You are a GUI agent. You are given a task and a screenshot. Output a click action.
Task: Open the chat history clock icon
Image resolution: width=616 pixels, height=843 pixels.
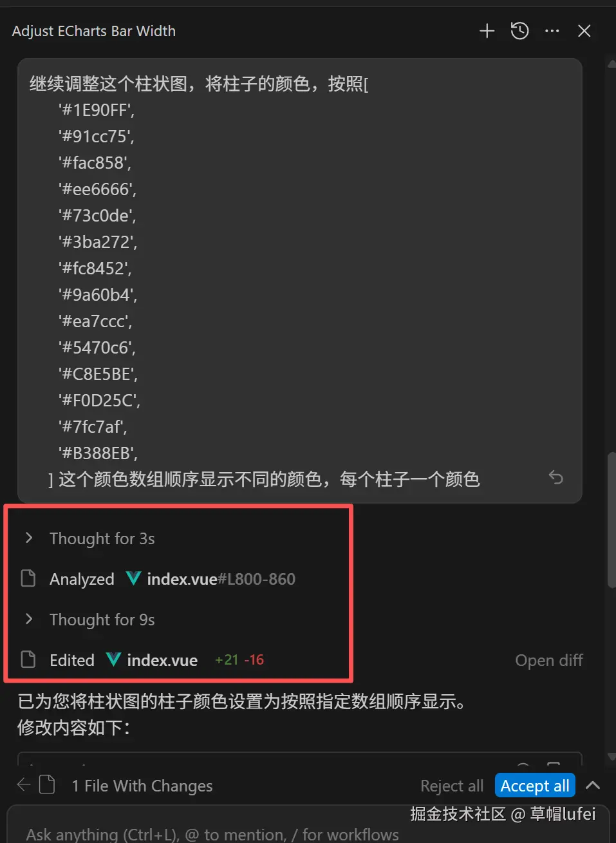pyautogui.click(x=519, y=31)
